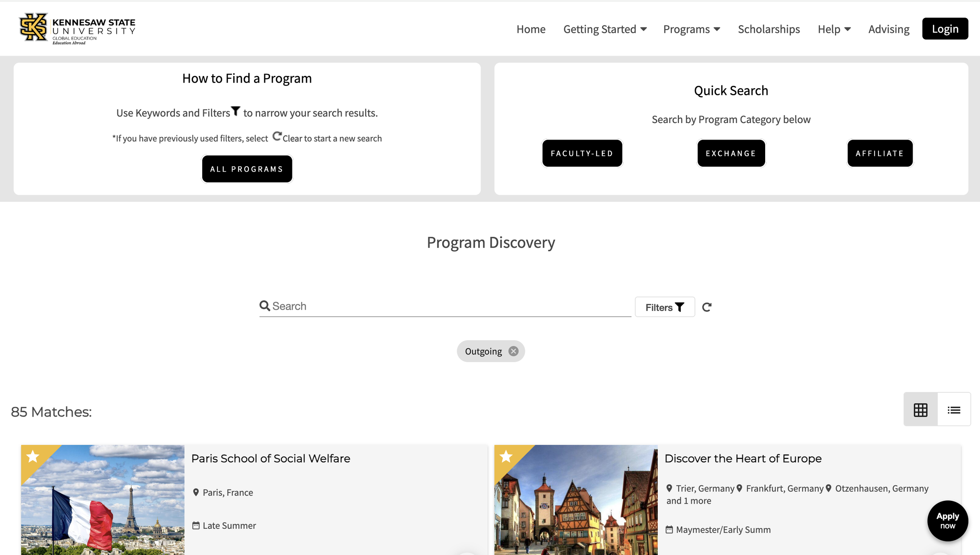Open the Filters panel

(664, 307)
